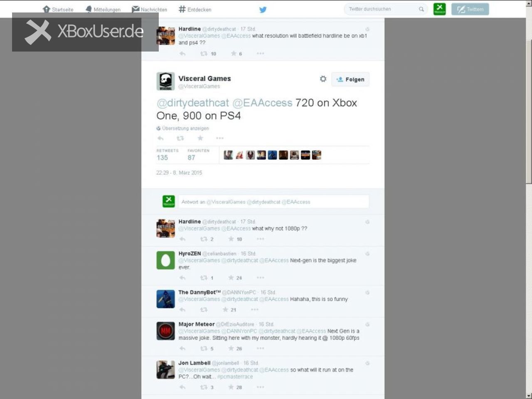
Task: Click last avatar in the favoriters row
Action: [317, 155]
